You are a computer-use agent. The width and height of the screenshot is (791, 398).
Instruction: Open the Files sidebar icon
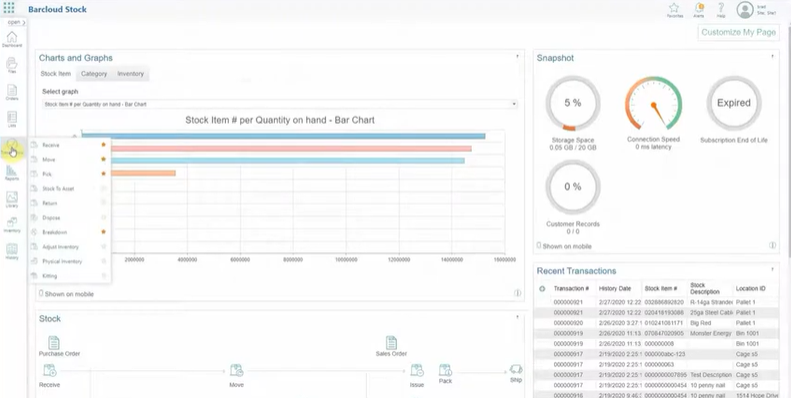[x=12, y=65]
